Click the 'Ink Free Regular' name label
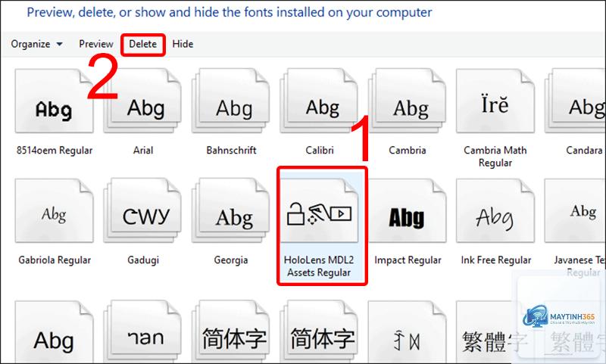Image resolution: width=606 pixels, height=364 pixels. (x=496, y=260)
